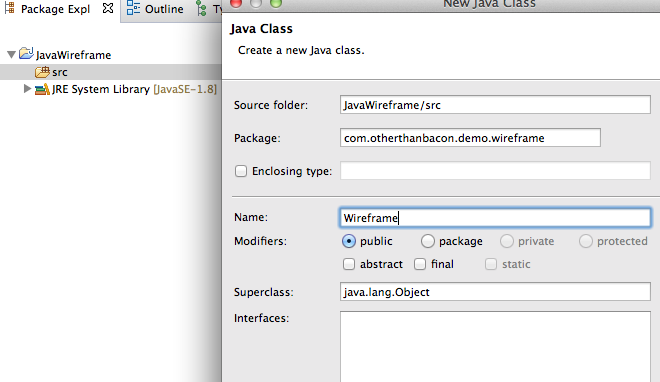Click the Modifiers: label
660x382 pixels.
click(x=260, y=241)
